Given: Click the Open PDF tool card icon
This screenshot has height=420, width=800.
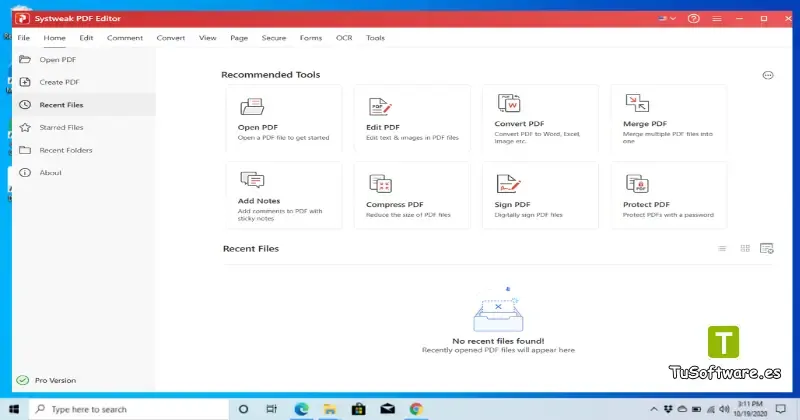Looking at the screenshot, I should 252,106.
